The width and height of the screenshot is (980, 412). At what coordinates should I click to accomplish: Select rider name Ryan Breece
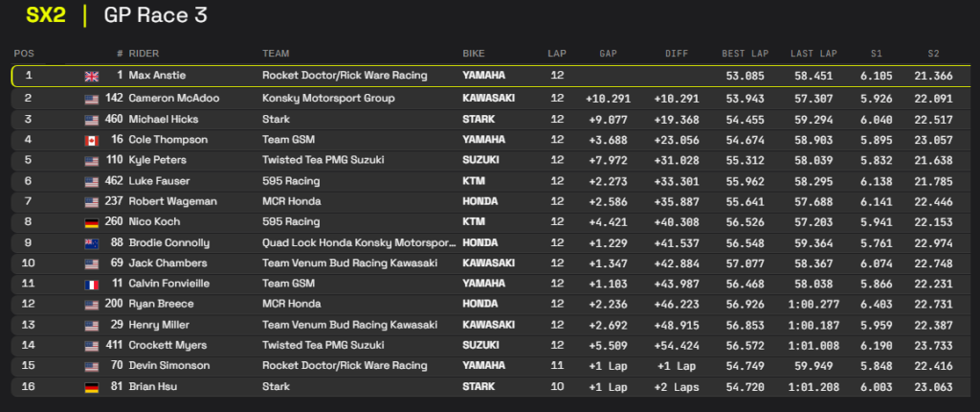pos(161,305)
